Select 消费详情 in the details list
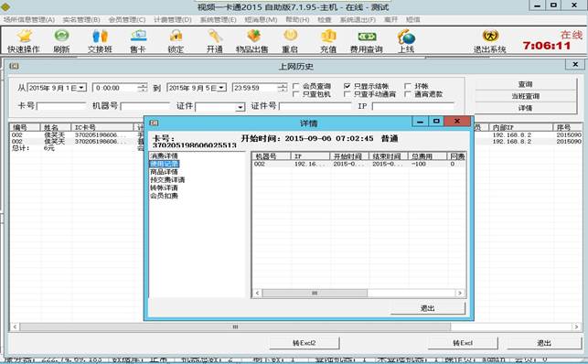This screenshot has width=588, height=364. pyautogui.click(x=164, y=155)
